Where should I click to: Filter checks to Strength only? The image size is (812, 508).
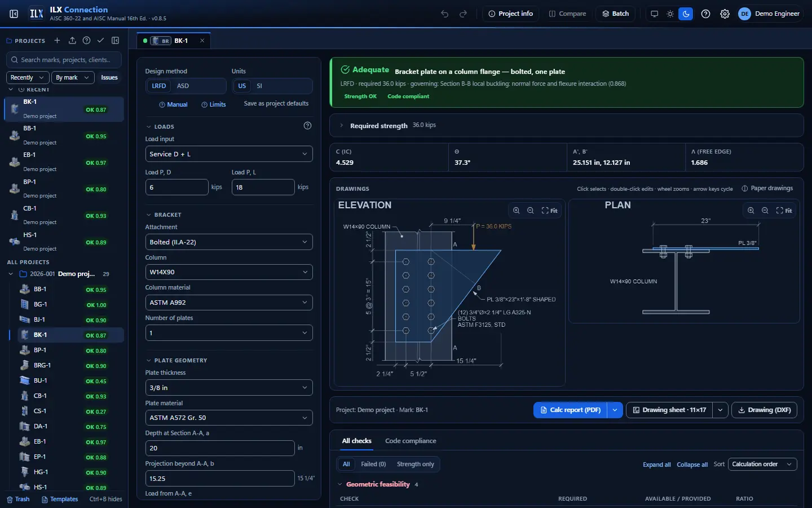coord(416,464)
